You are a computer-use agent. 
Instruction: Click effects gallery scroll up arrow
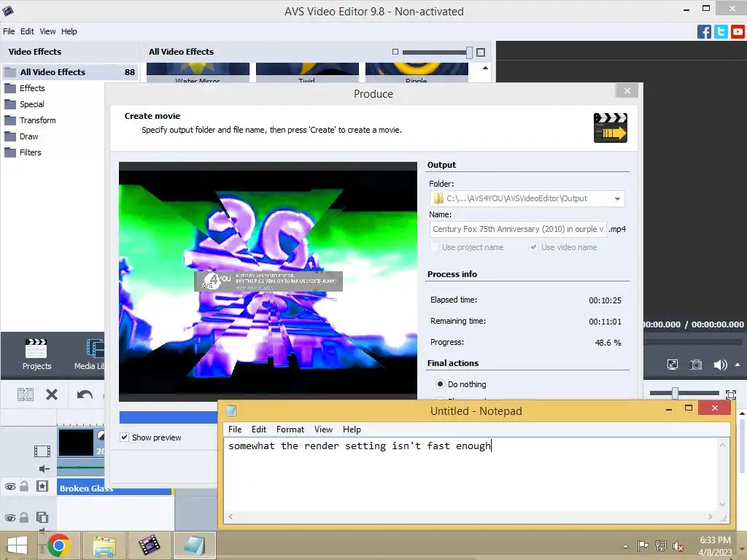tap(485, 68)
